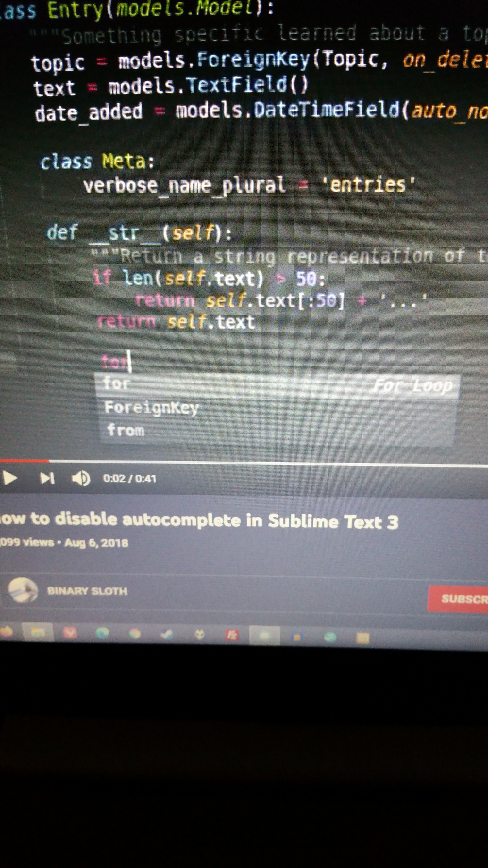The width and height of the screenshot is (488, 868).
Task: Pick 'from' in the autocomplete popup
Action: tap(126, 430)
